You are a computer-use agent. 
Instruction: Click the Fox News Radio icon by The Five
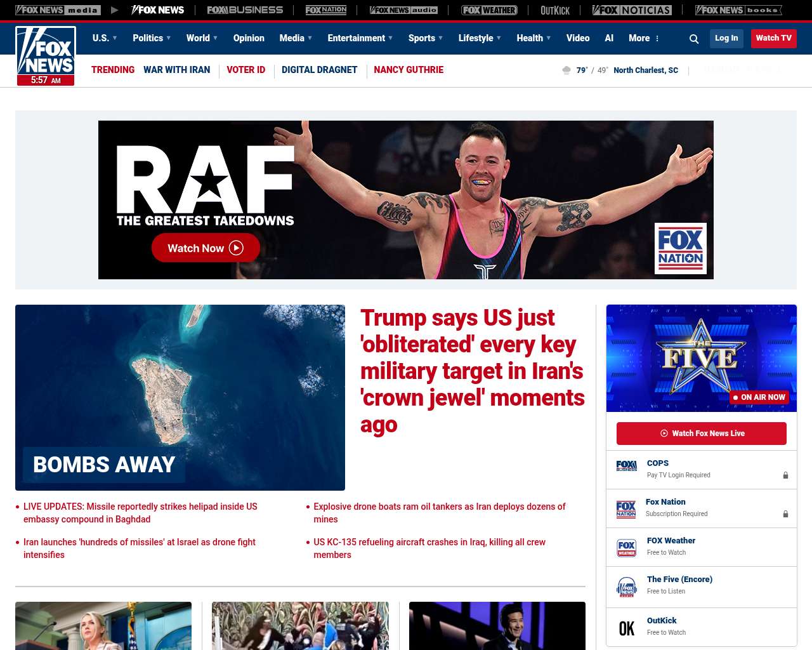click(626, 587)
